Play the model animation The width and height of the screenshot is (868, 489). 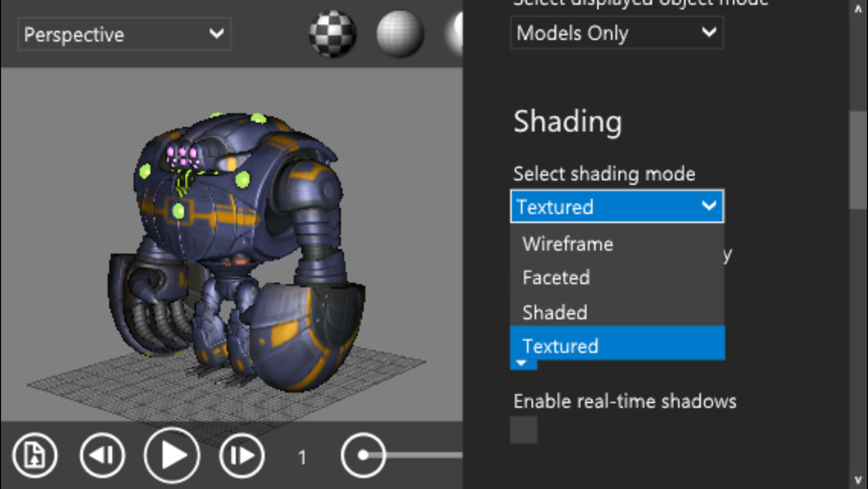pos(172,456)
